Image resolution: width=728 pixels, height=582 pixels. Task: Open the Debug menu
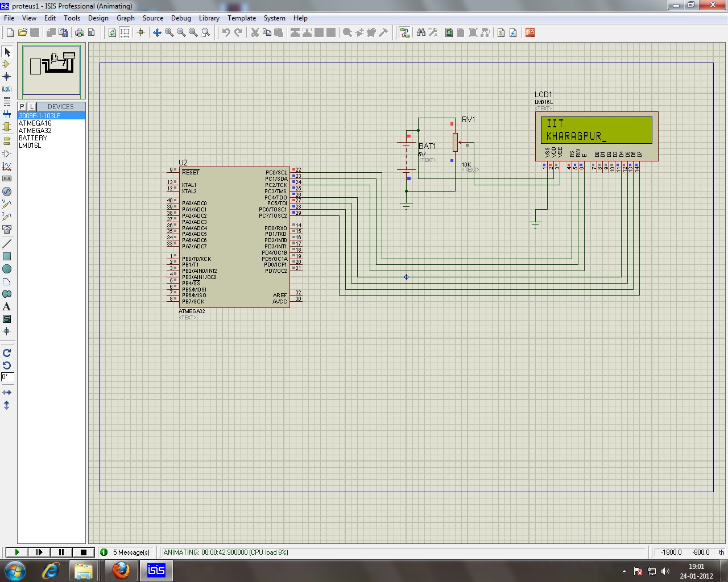pos(181,18)
